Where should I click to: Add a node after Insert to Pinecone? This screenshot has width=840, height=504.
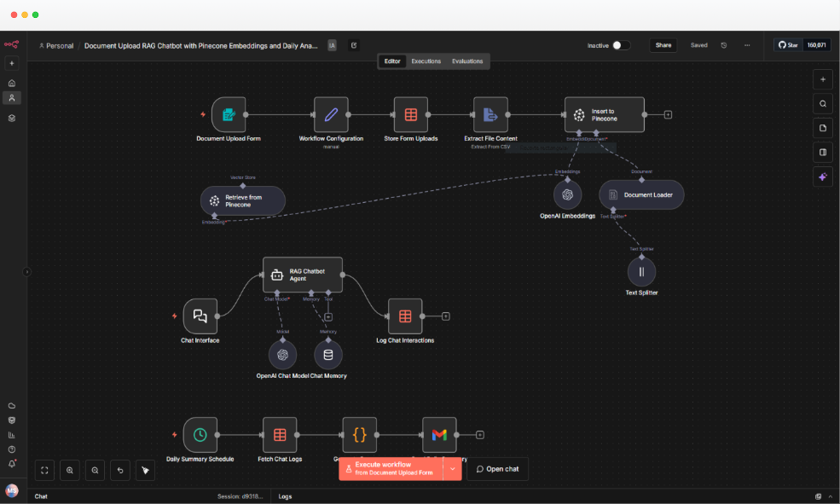click(668, 114)
